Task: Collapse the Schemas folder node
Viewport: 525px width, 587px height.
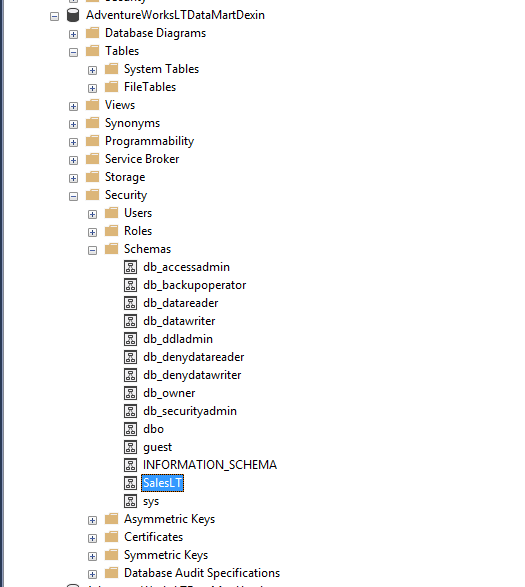Action: pyautogui.click(x=92, y=250)
